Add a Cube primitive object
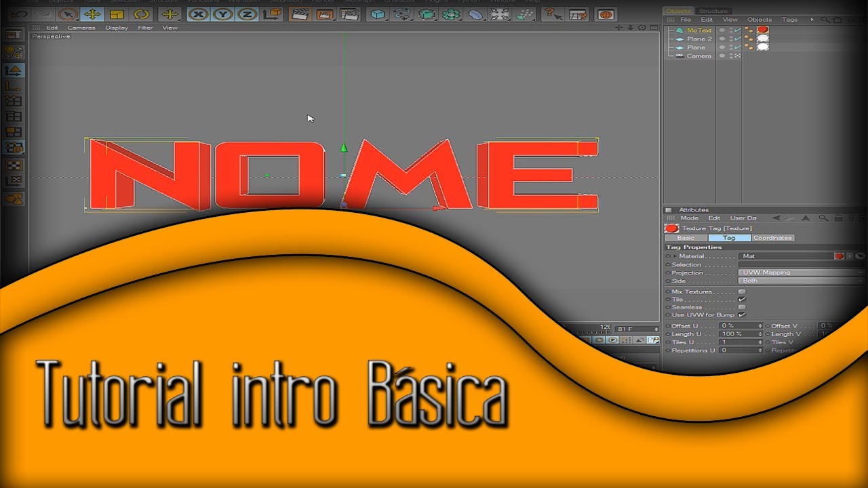The height and width of the screenshot is (488, 868). (378, 14)
